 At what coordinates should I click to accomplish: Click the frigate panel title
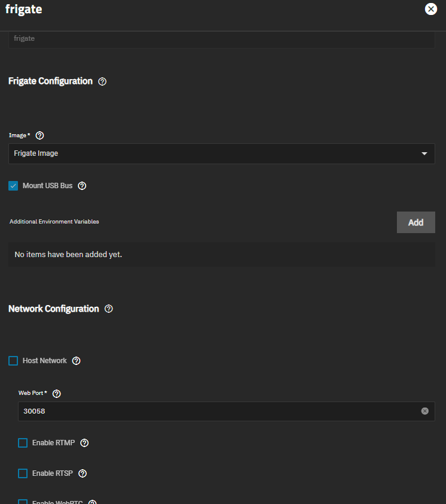click(24, 10)
